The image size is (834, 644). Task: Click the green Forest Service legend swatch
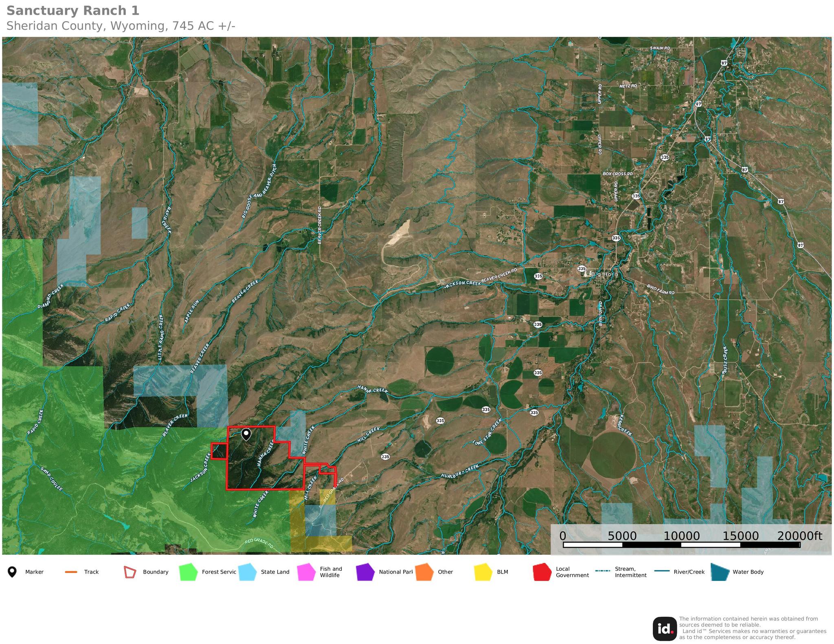[188, 572]
